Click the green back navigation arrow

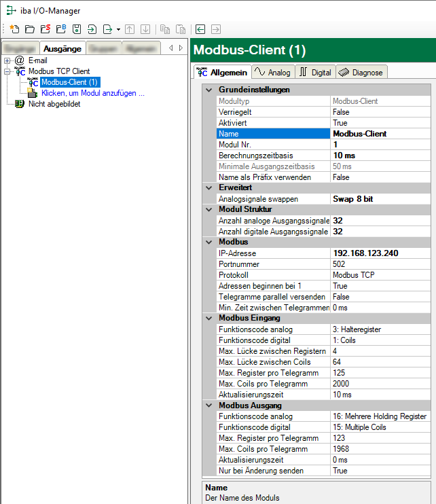200,29
